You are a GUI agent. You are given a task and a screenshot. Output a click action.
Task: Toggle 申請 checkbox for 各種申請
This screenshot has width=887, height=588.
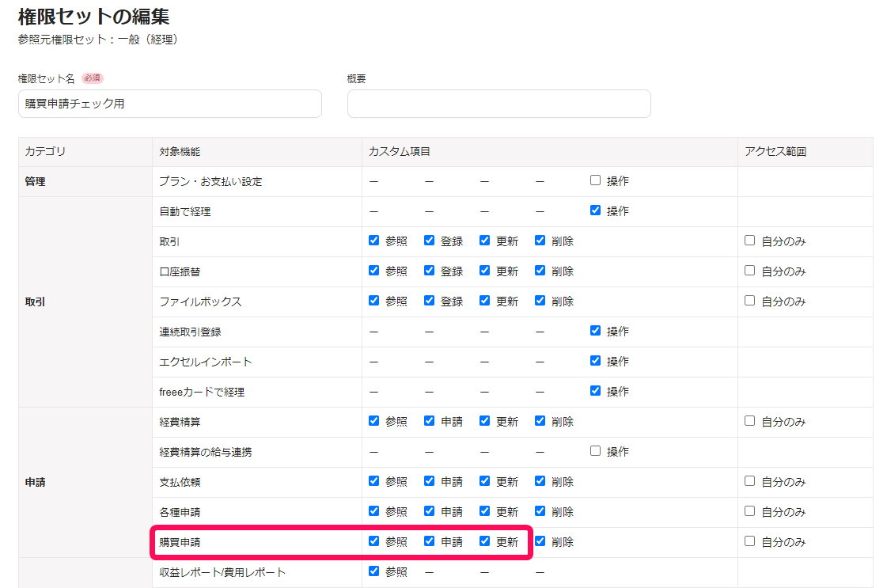[x=429, y=510]
